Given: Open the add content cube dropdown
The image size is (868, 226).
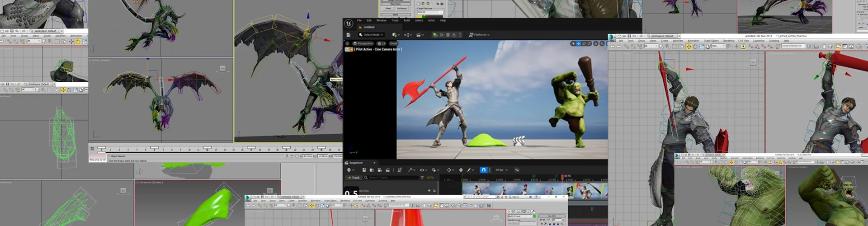Looking at the screenshot, I should [396, 35].
